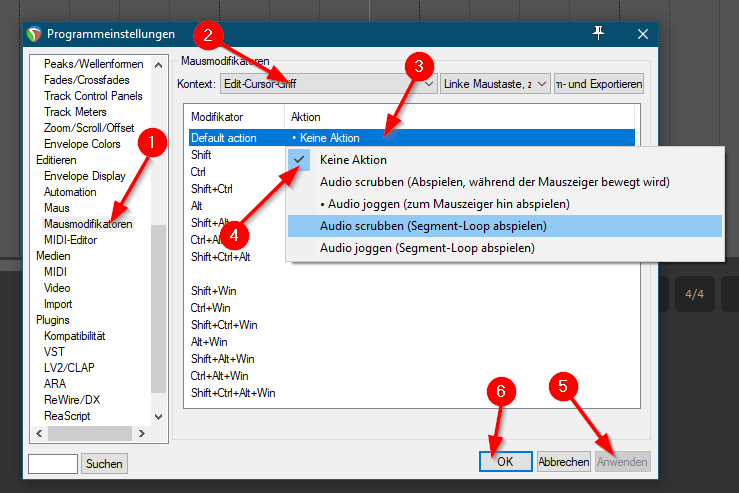
Task: Select the Alt modifier row
Action: tap(197, 205)
